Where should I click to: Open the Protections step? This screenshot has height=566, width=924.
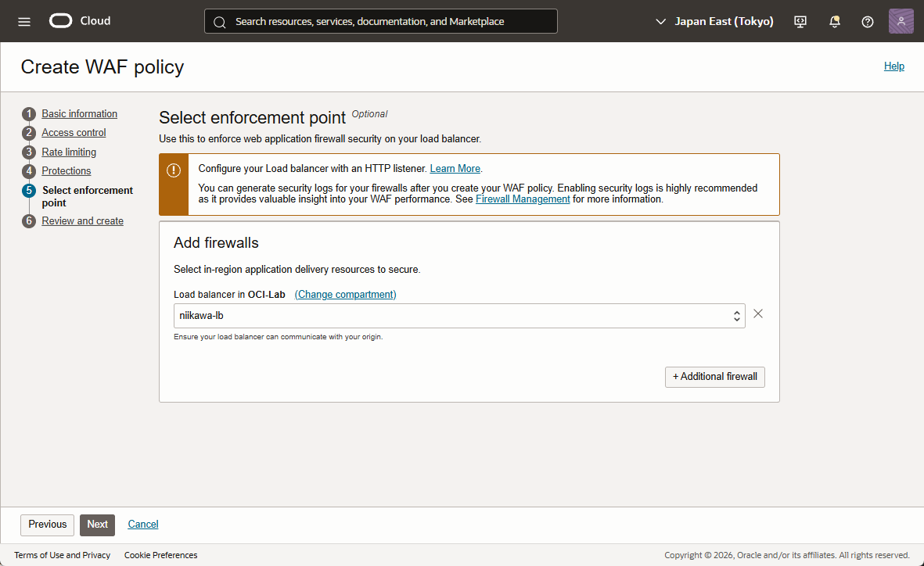[x=67, y=171]
